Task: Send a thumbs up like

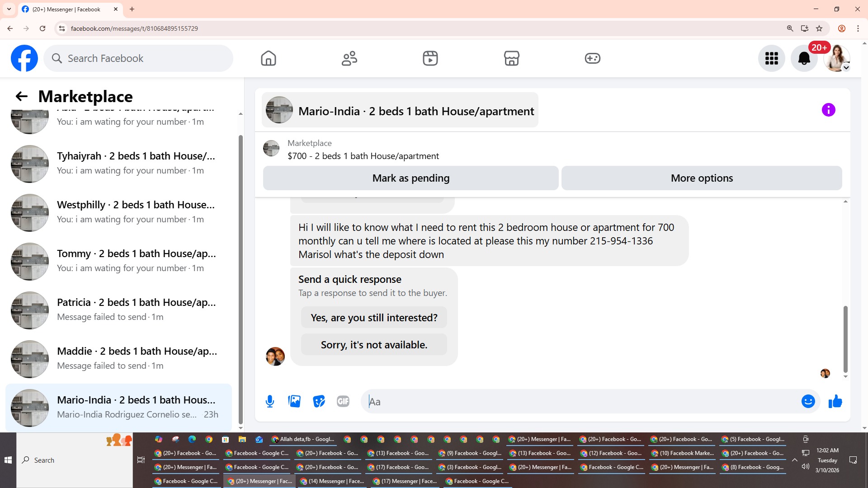Action: 835,401
